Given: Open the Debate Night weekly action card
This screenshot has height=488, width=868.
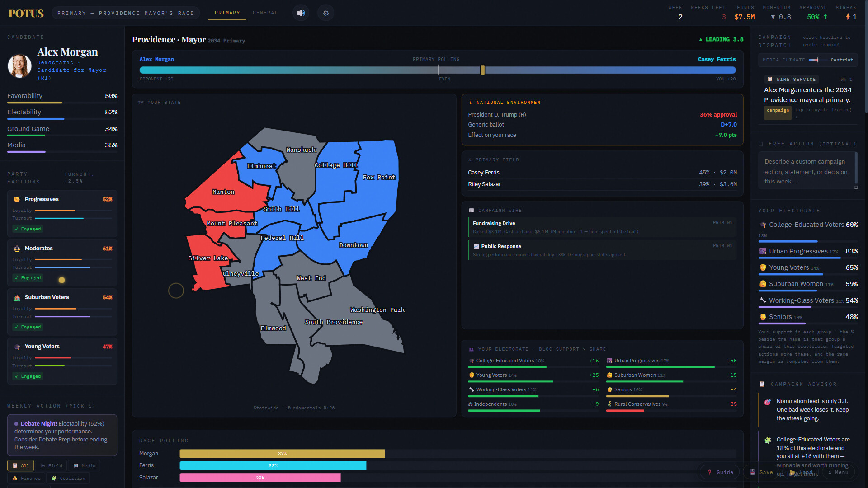Looking at the screenshot, I should (62, 436).
